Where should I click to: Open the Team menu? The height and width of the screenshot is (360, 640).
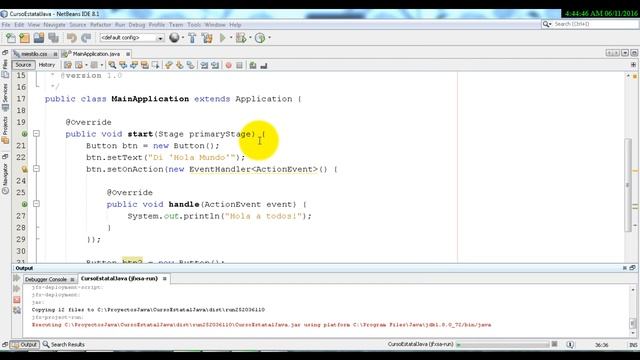[x=176, y=25]
